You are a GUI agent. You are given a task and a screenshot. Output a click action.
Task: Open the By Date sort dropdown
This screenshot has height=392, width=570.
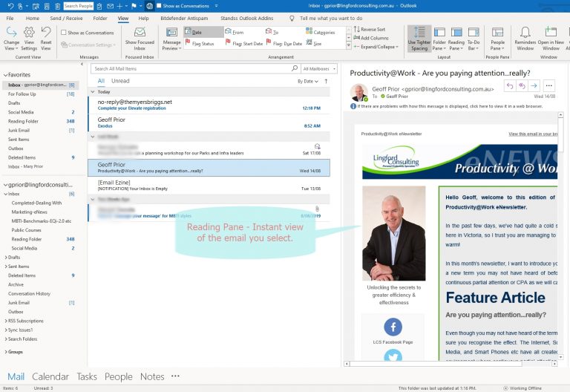[x=306, y=81]
